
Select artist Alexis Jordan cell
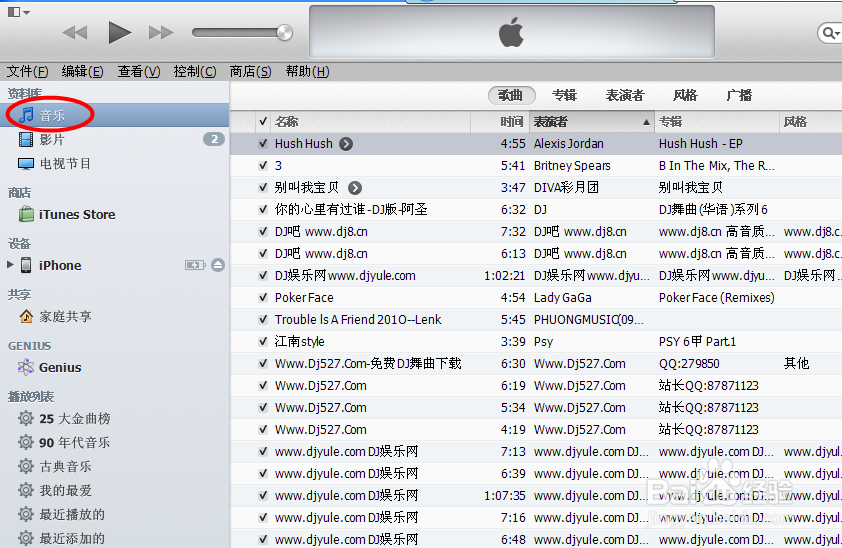coord(569,144)
